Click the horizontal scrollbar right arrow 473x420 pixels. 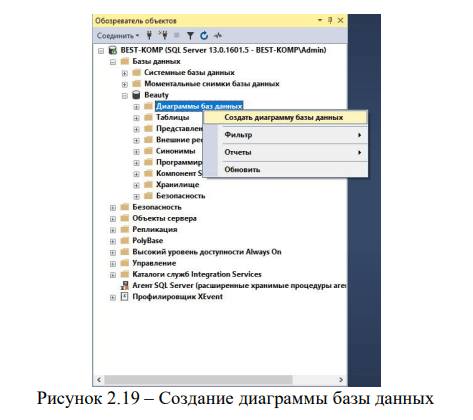click(341, 380)
